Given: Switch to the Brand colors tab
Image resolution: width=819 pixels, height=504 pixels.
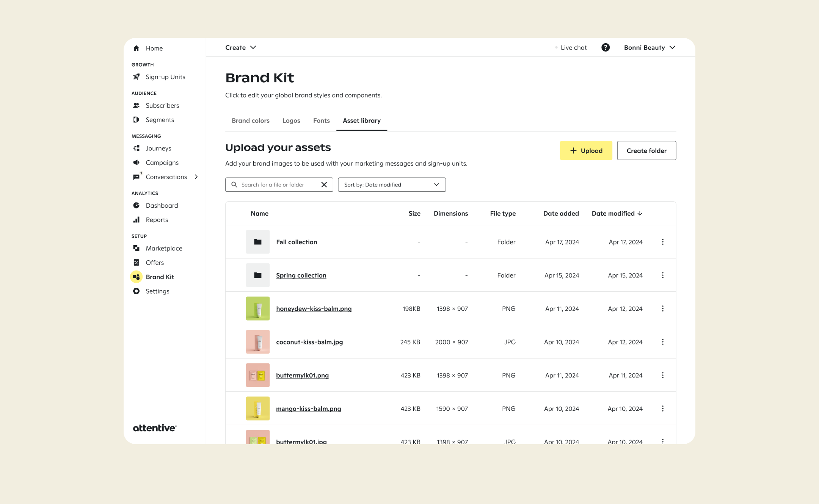Looking at the screenshot, I should click(251, 121).
